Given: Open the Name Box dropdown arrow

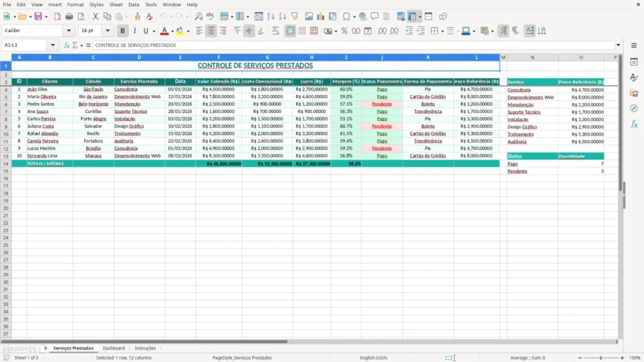Looking at the screenshot, I should point(53,45).
